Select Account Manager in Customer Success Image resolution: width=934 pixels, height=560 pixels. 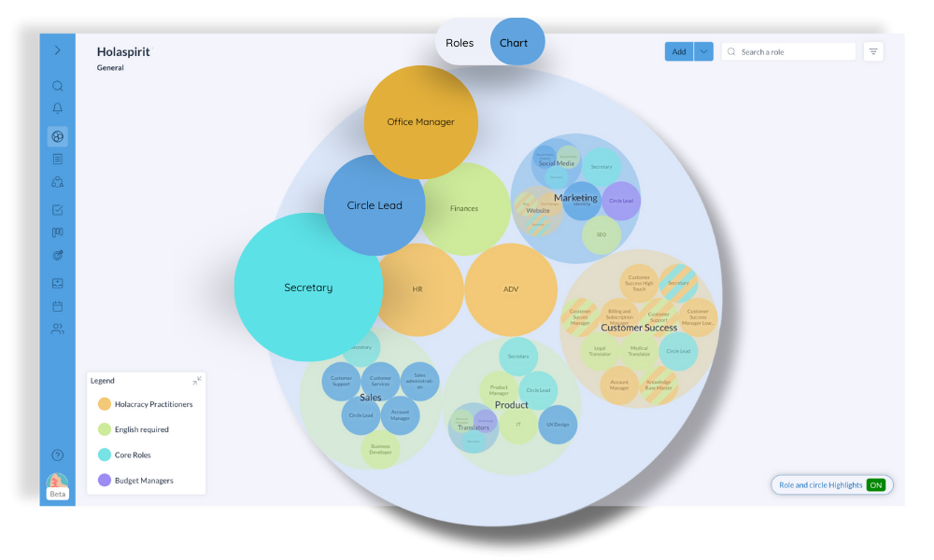[619, 385]
